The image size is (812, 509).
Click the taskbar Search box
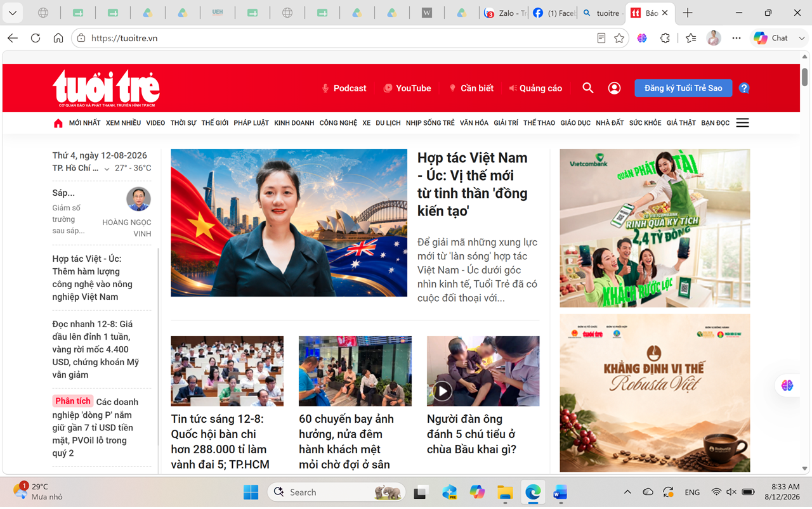pyautogui.click(x=337, y=492)
